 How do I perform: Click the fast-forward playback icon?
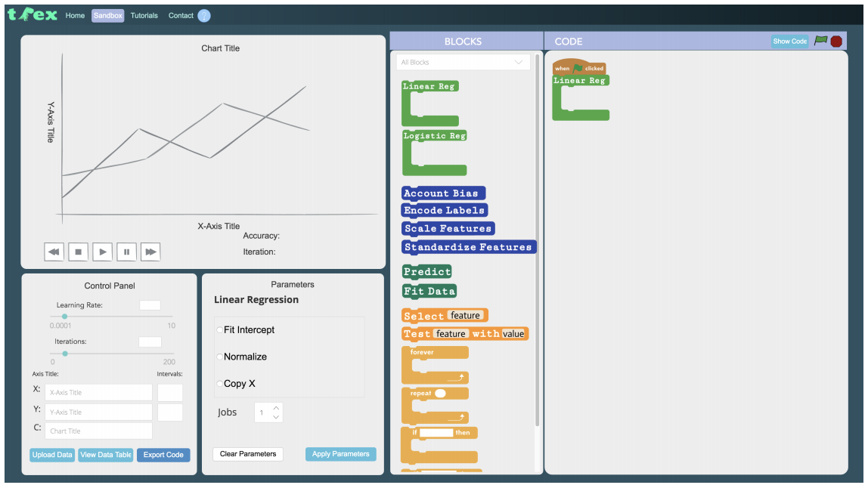pos(150,251)
